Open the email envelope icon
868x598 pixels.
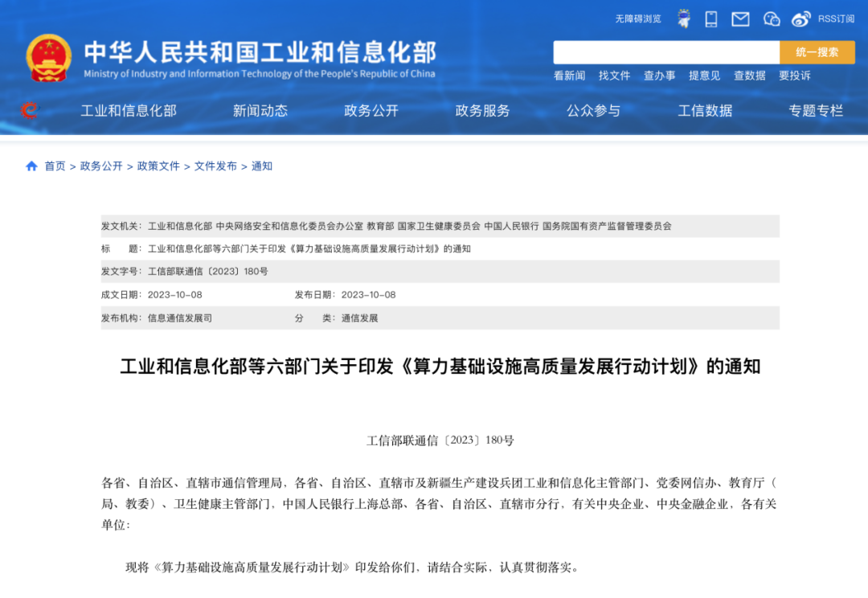(740, 18)
